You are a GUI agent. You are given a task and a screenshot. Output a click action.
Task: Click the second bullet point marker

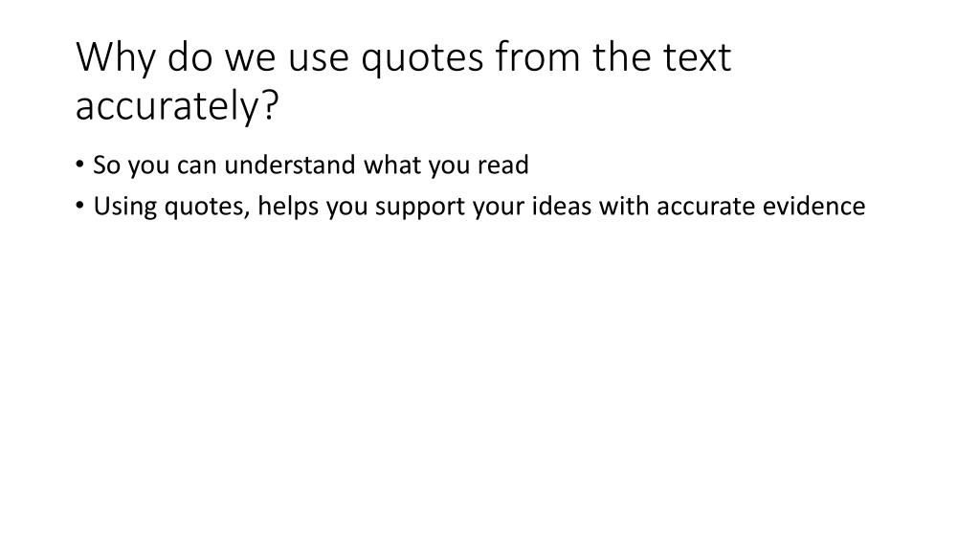coord(79,206)
